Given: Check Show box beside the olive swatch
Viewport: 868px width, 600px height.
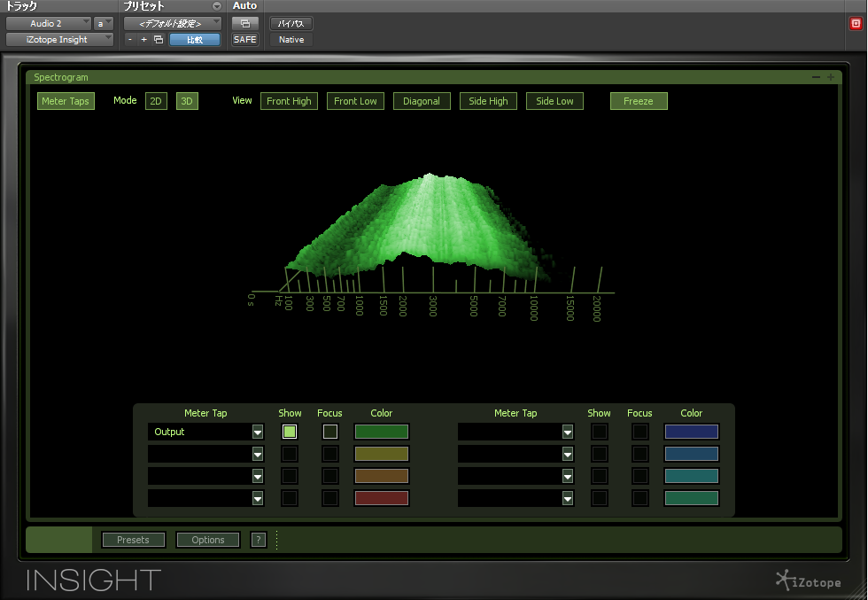Looking at the screenshot, I should click(290, 454).
